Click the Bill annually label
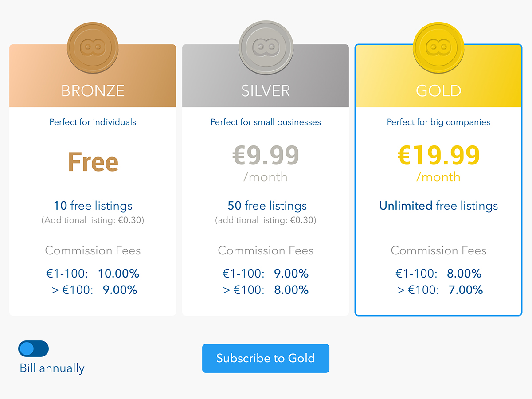532x399 pixels. tap(52, 368)
